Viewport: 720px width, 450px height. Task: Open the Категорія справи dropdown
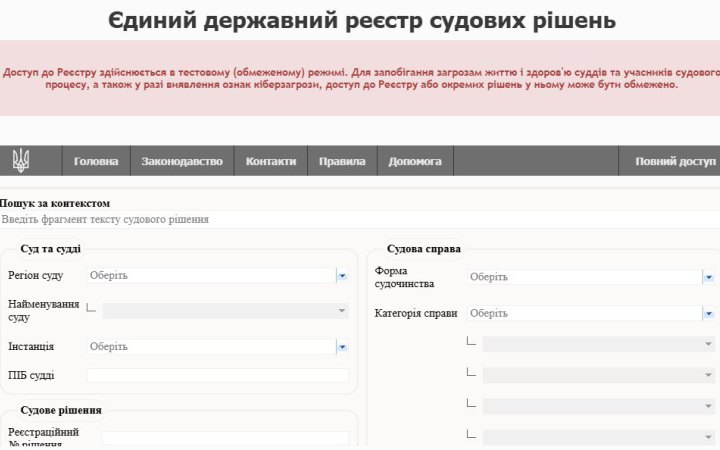point(591,314)
